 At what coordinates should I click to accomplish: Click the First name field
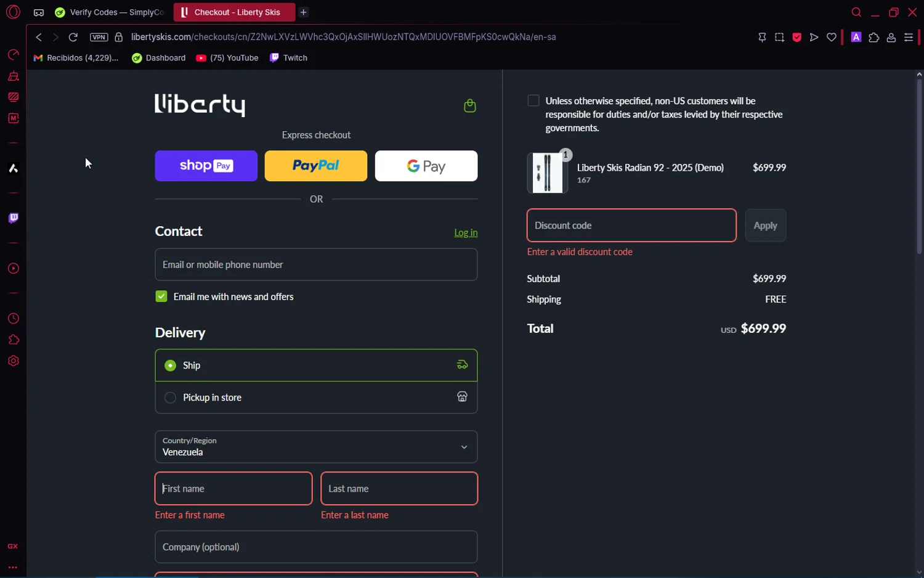point(233,489)
